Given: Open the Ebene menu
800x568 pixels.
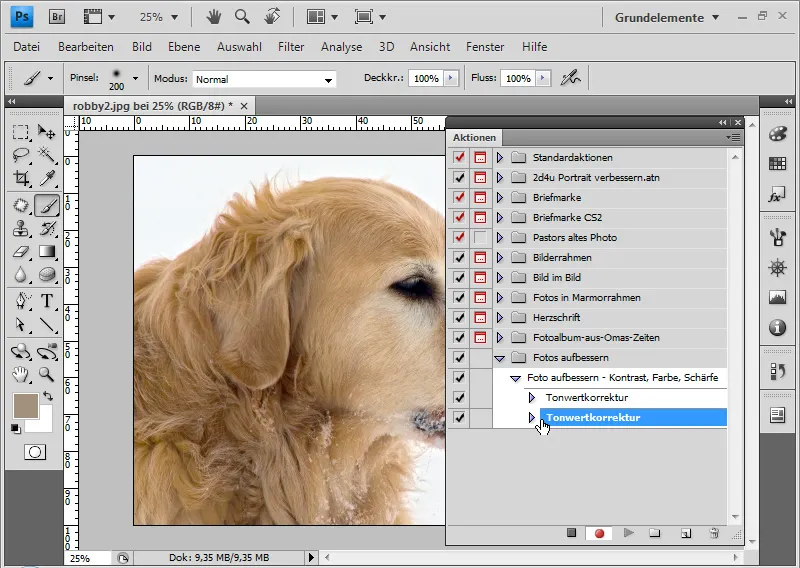Looking at the screenshot, I should point(184,47).
